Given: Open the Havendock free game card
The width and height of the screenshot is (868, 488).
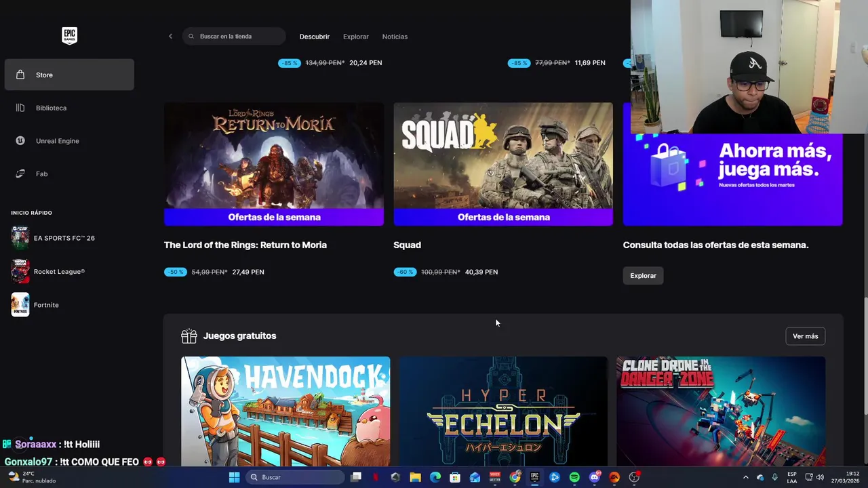Looking at the screenshot, I should pyautogui.click(x=285, y=411).
